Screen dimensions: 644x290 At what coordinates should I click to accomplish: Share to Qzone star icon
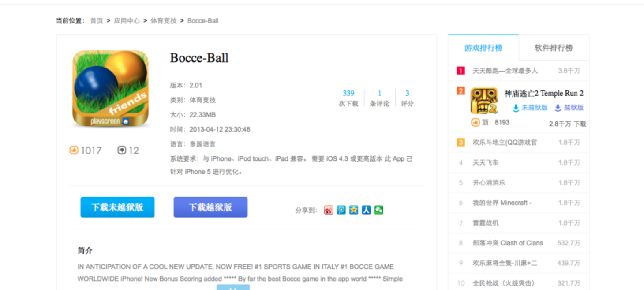point(354,210)
